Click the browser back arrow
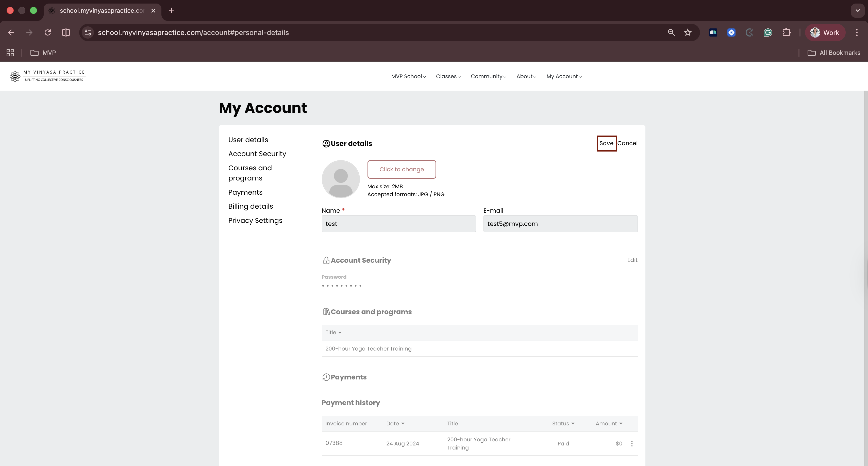This screenshot has height=466, width=868. (11, 33)
